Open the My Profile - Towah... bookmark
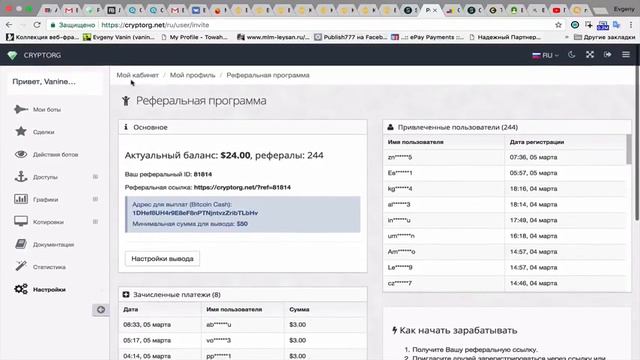This screenshot has width=640, height=360. [x=195, y=37]
